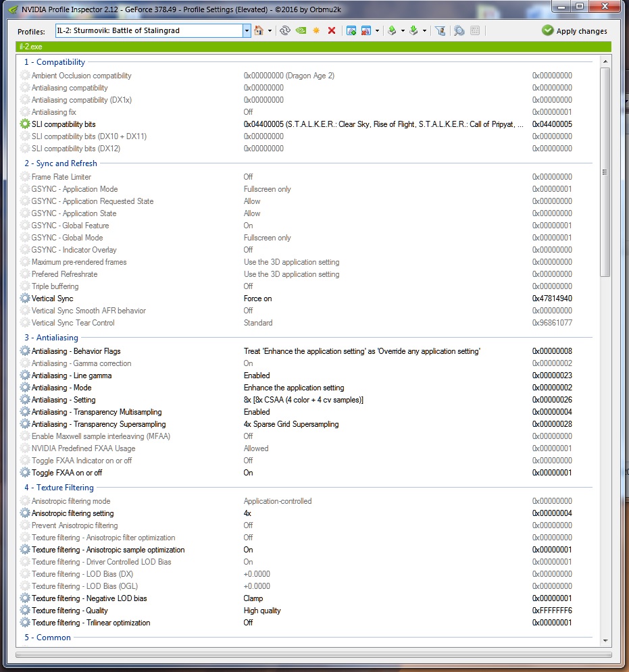
Task: Click the gear icon for Anisotropic sample optimization
Action: click(x=25, y=550)
